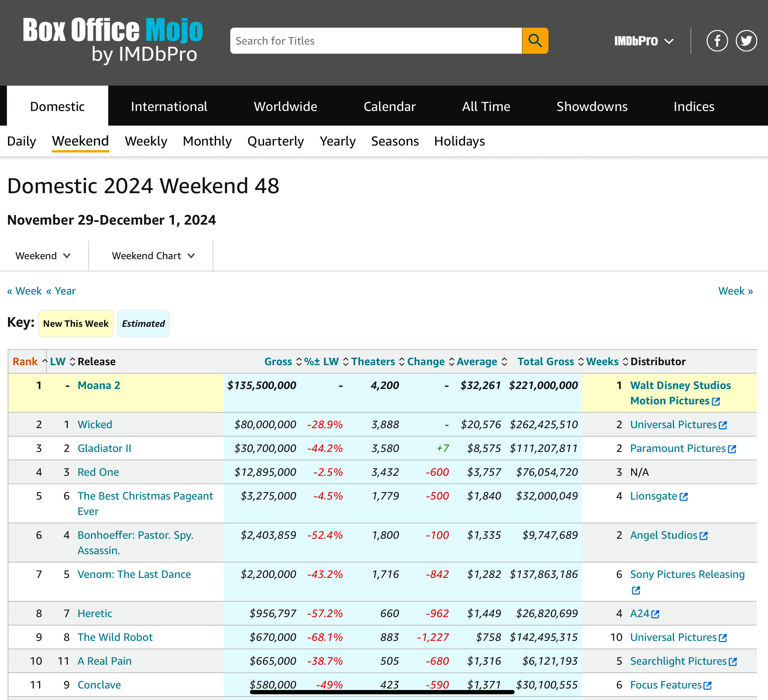Open the Showdowns tab
This screenshot has height=700, width=768.
(592, 106)
